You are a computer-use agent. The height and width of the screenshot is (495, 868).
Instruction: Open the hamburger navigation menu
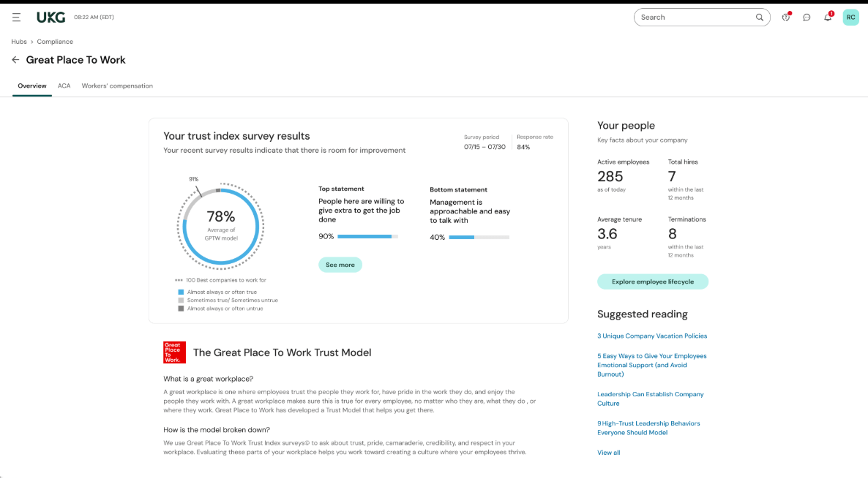point(16,17)
